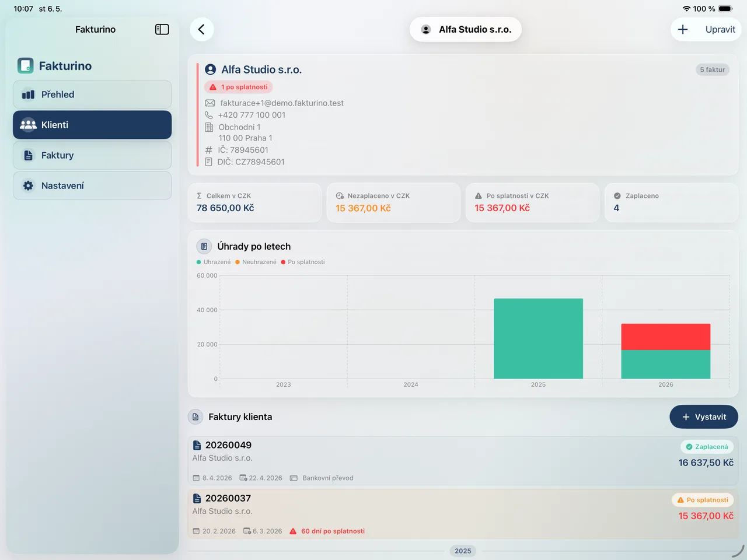
Task: Click the Po splatnosti badge on invoice 20260037
Action: (702, 500)
